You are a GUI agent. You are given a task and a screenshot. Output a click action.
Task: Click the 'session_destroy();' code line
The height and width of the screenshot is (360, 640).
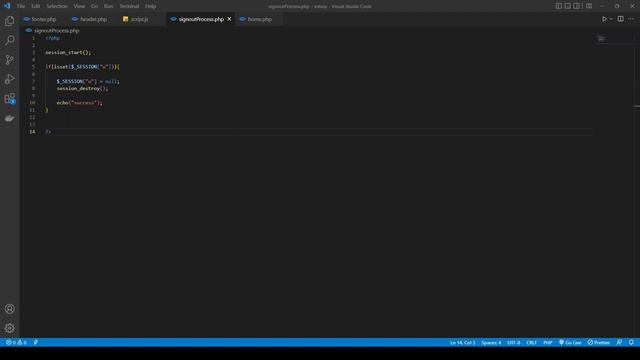pos(82,88)
